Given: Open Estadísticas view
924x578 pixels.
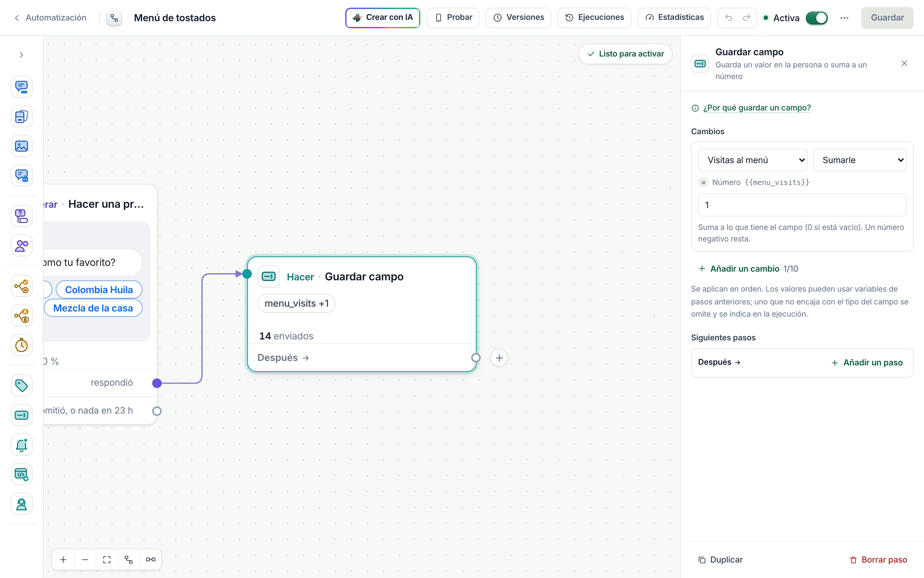Looking at the screenshot, I should pyautogui.click(x=674, y=18).
